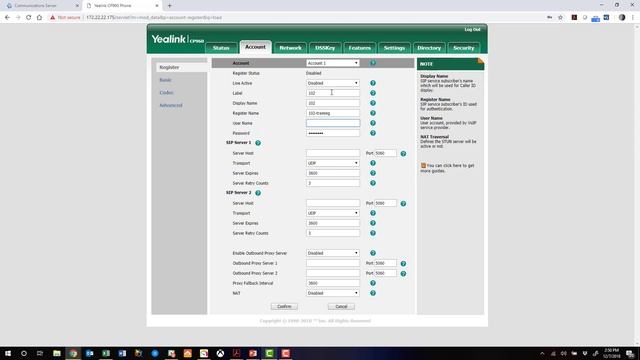Open the Directory tab

tap(429, 48)
